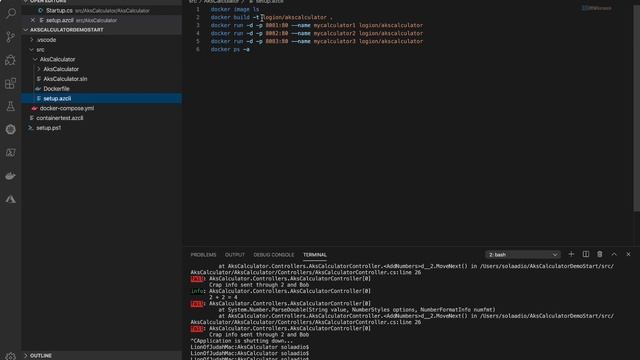Close the terminal panel
The height and width of the screenshot is (360, 640).
pyautogui.click(x=628, y=254)
